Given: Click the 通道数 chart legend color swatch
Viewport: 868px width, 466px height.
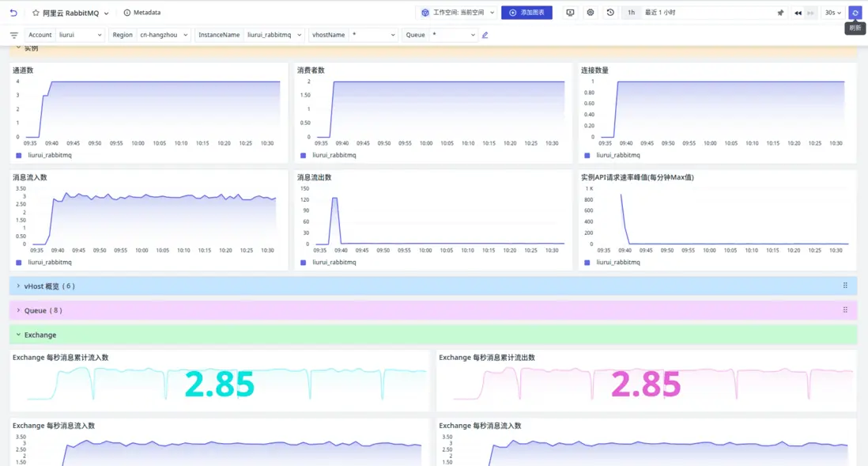Looking at the screenshot, I should pos(19,156).
